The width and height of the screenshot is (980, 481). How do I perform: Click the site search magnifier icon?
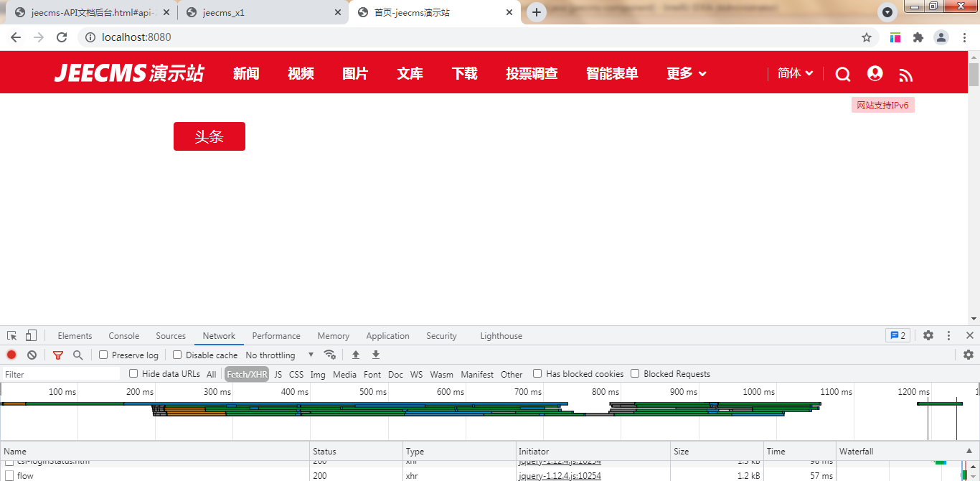pos(843,74)
